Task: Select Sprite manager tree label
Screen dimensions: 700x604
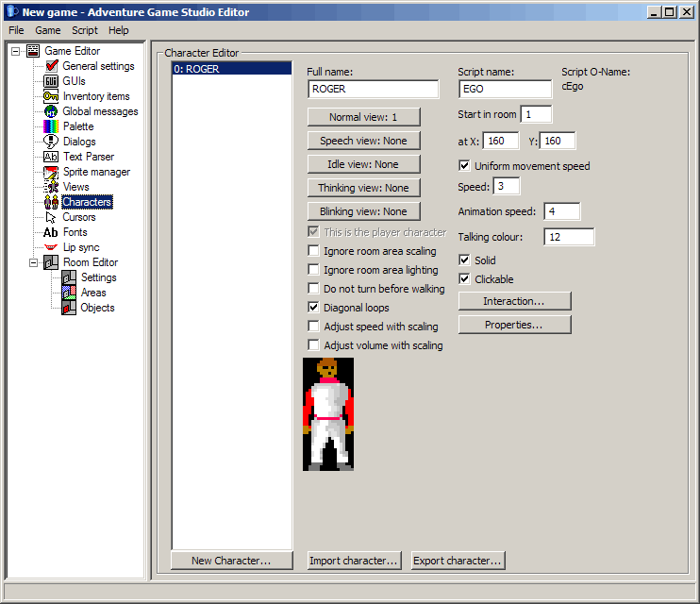Action: [x=96, y=172]
